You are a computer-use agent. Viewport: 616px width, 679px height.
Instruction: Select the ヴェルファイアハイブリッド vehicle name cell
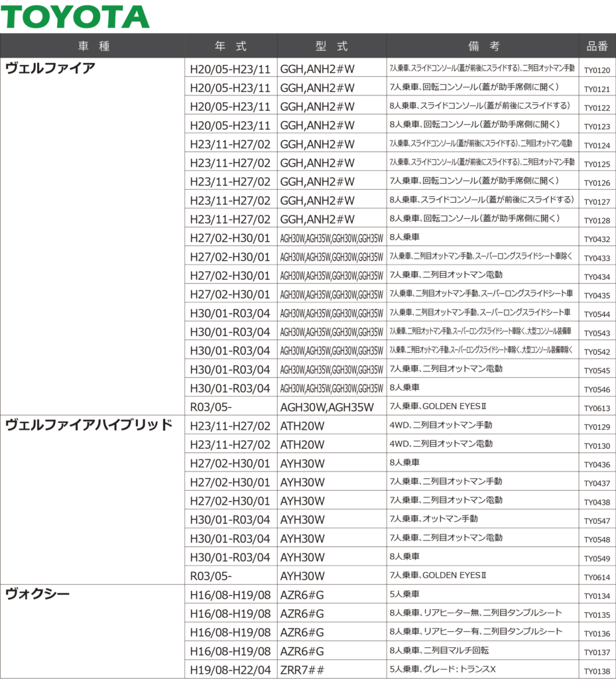(x=89, y=425)
